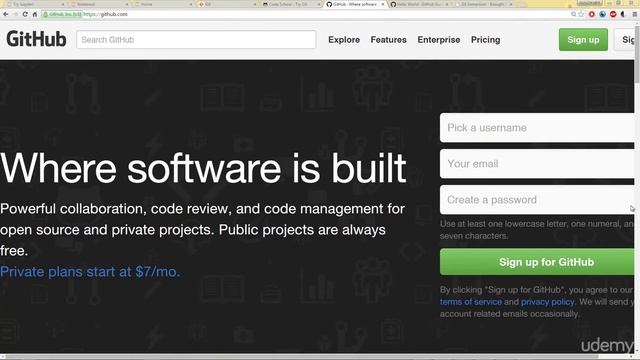Click the Search GitHub field
This screenshot has height=360, width=640.
[x=196, y=40]
